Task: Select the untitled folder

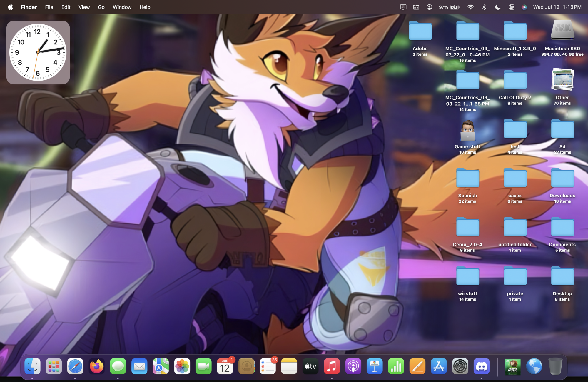Action: tap(515, 234)
